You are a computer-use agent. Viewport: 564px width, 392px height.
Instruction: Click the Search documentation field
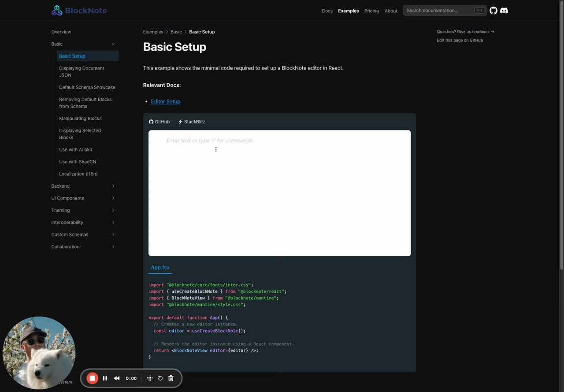coord(445,11)
